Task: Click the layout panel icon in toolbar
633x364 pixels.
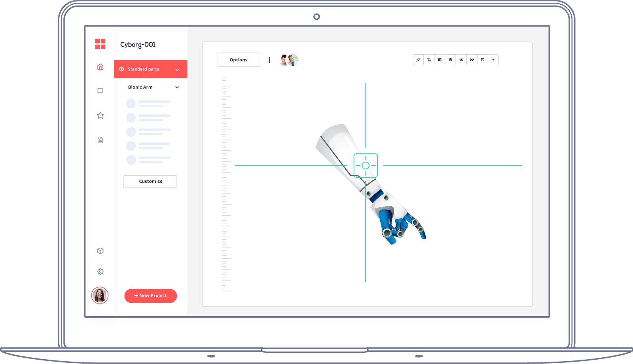Action: (440, 60)
